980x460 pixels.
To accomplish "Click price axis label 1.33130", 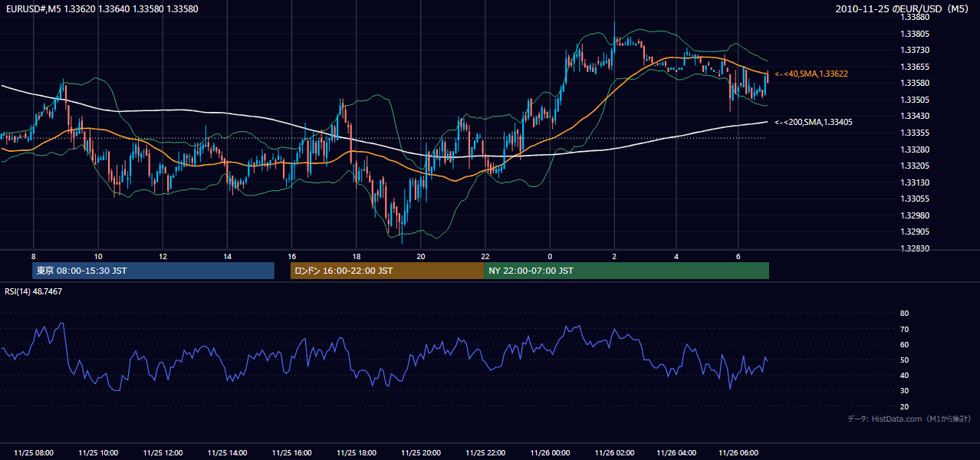I will point(916,182).
